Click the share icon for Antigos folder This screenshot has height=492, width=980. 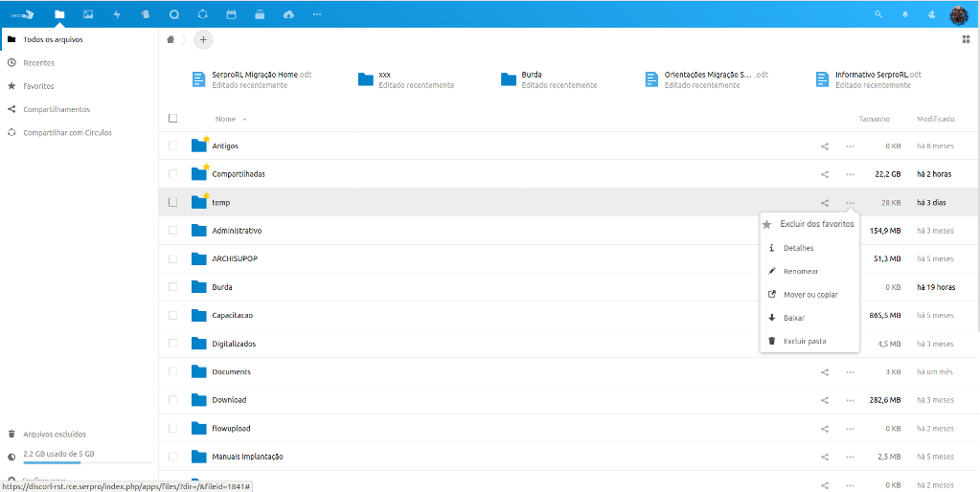[825, 146]
